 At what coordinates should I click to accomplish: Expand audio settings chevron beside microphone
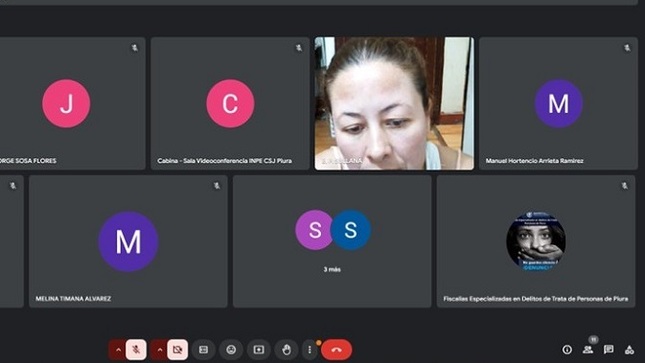(118, 350)
